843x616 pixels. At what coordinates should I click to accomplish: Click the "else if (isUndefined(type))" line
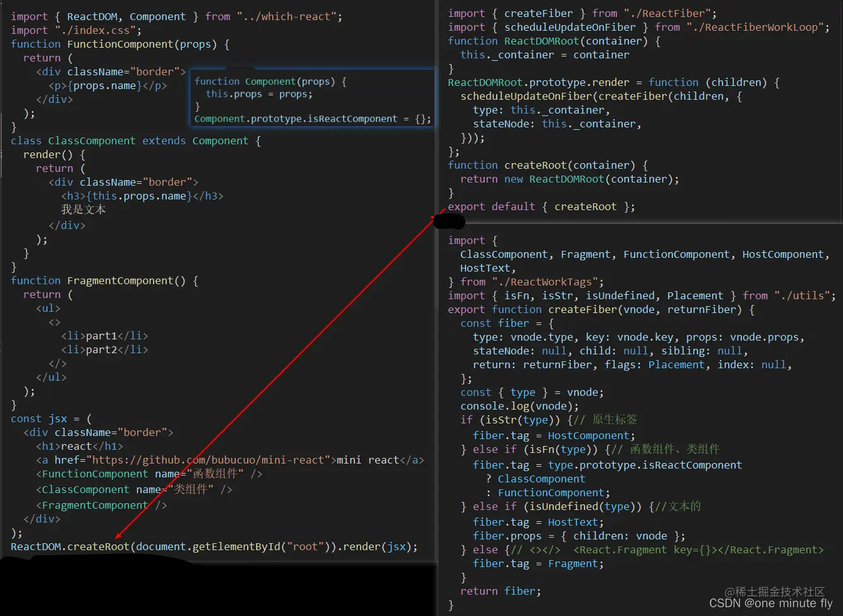581,506
